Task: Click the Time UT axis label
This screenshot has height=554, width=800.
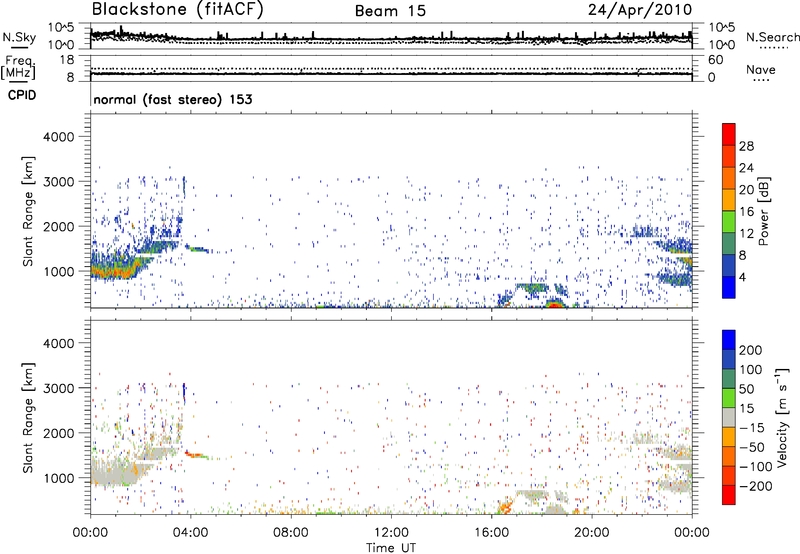Action: pos(391,548)
